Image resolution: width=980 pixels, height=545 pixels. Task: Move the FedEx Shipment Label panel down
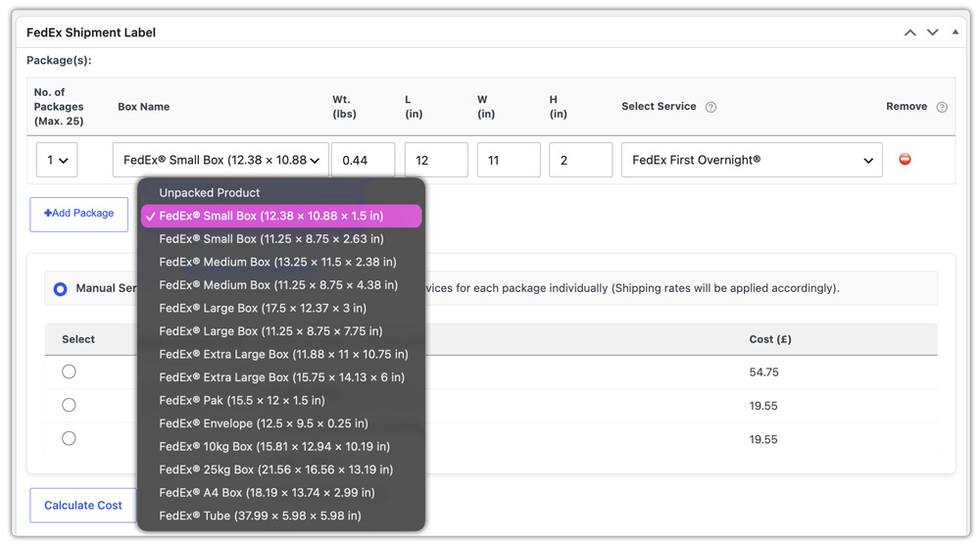pos(933,32)
